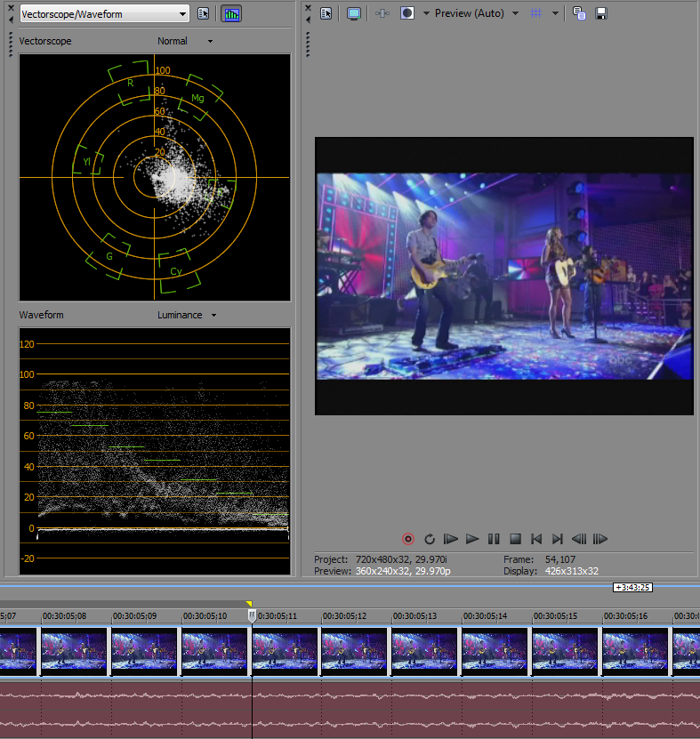
Task: Jump to the project start
Action: (536, 539)
